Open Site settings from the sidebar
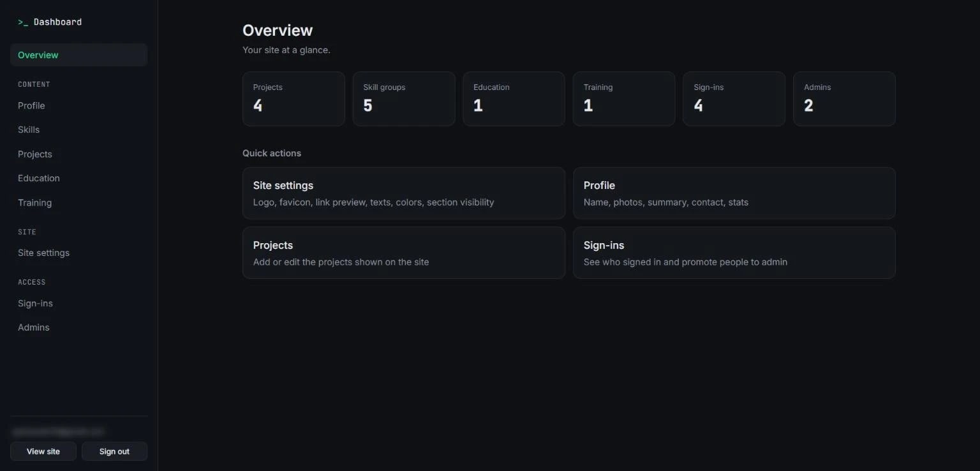This screenshot has height=471, width=980. coord(43,253)
